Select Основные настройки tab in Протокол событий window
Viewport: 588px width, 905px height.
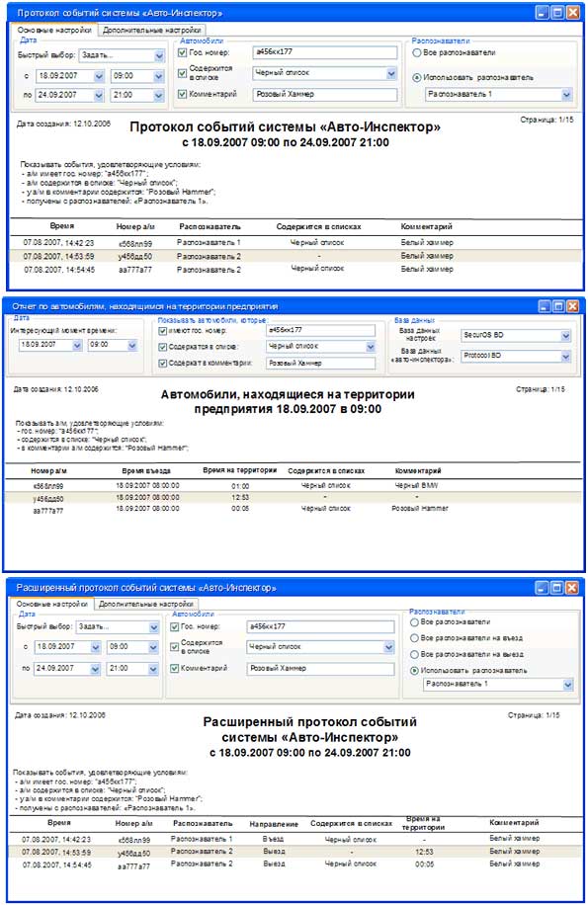pos(54,30)
